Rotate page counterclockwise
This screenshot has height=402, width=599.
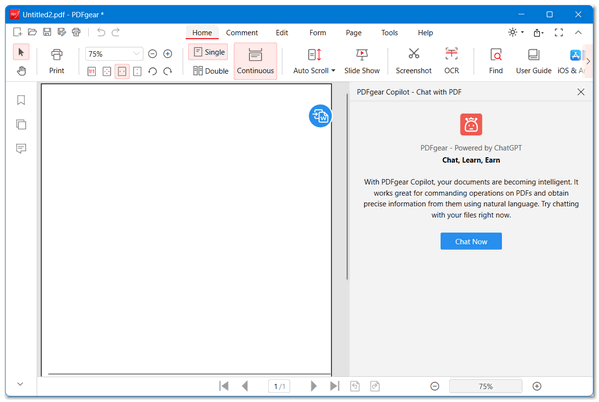152,71
